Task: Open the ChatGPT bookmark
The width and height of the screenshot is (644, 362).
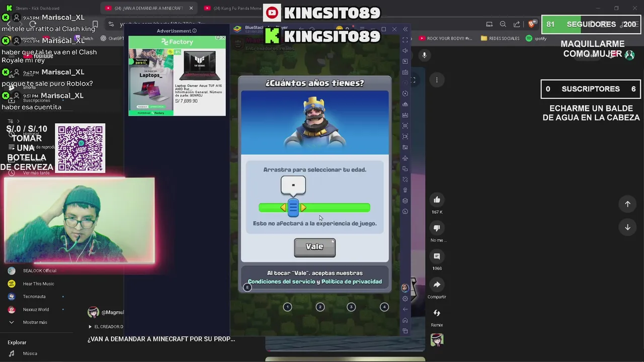Action: 112,38
